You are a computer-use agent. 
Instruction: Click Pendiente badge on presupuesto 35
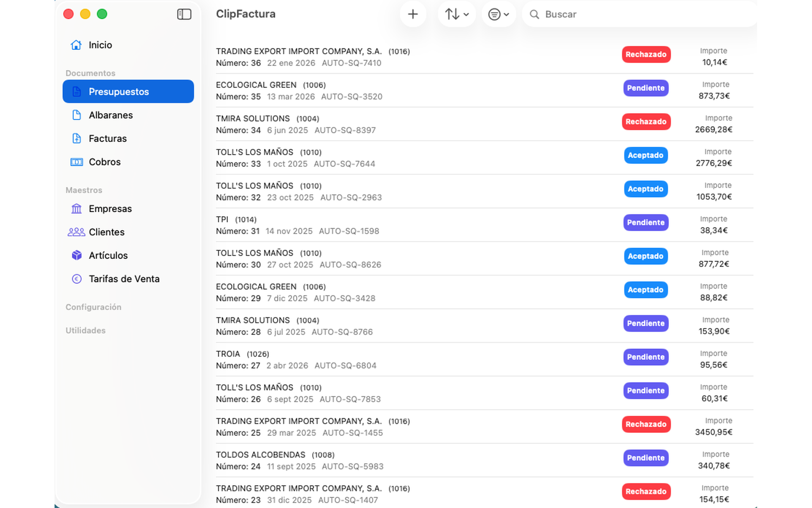click(646, 88)
